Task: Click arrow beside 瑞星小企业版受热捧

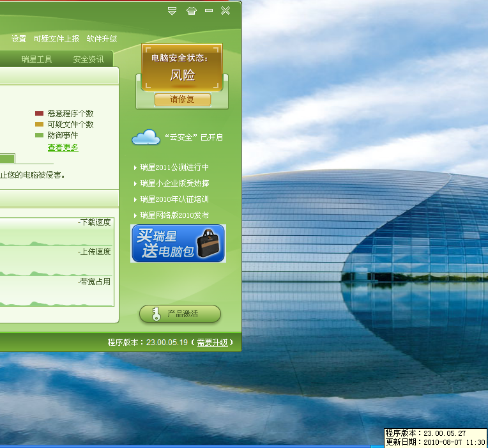Action: click(135, 183)
